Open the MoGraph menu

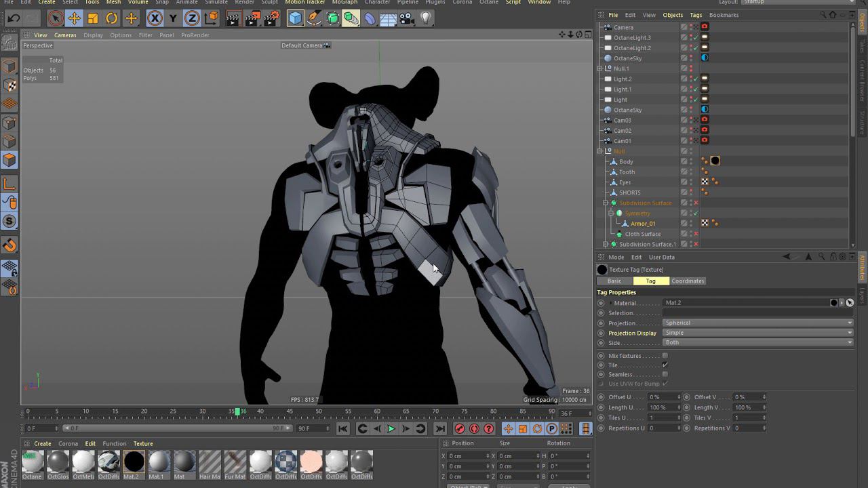[344, 3]
